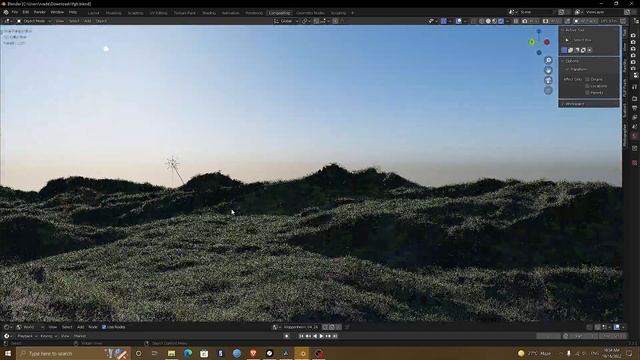This screenshot has height=360, width=640.
Task: Open the Object Mode dropdown
Action: pyautogui.click(x=34, y=21)
